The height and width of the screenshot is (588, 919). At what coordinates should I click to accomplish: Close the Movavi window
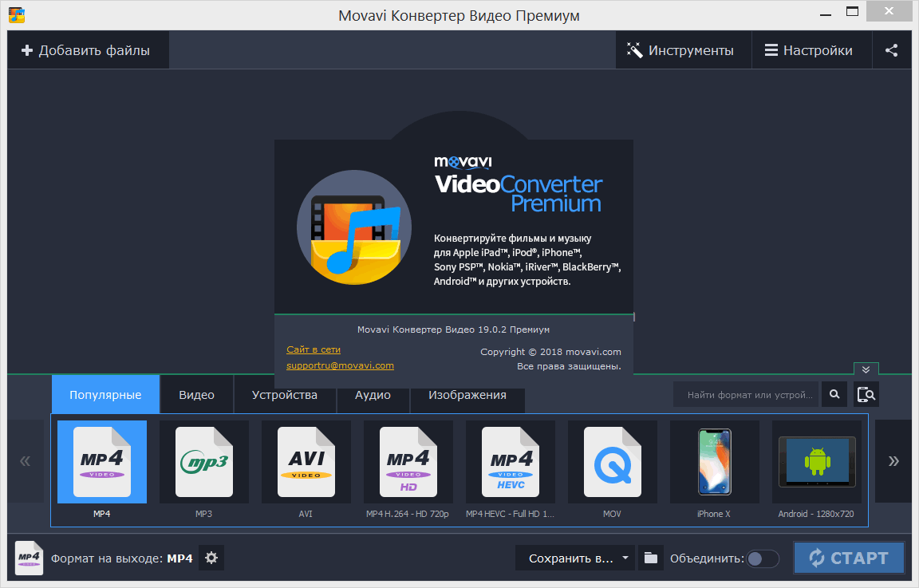click(889, 11)
